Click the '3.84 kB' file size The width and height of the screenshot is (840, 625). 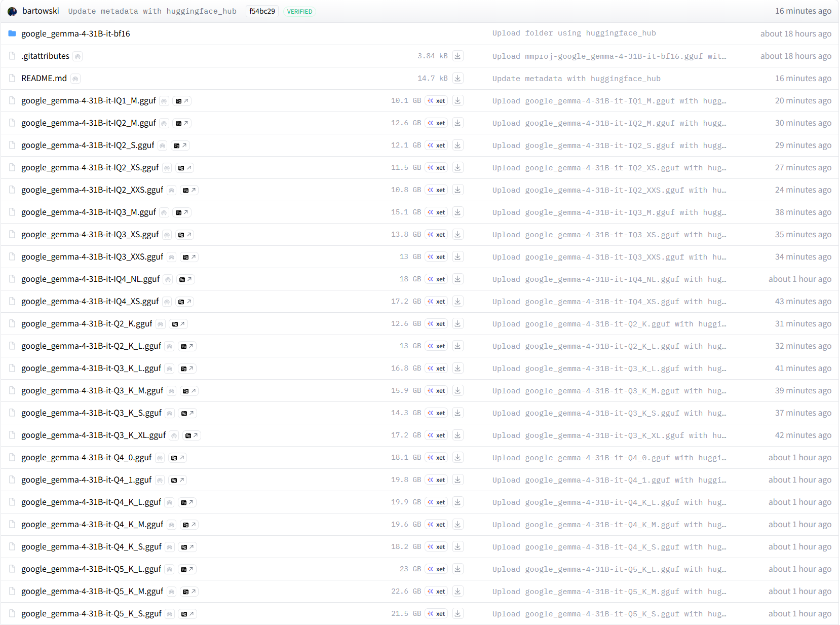[x=433, y=56]
